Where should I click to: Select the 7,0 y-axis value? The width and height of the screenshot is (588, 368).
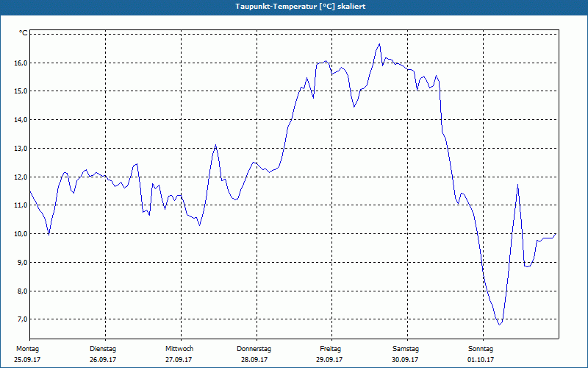point(23,319)
